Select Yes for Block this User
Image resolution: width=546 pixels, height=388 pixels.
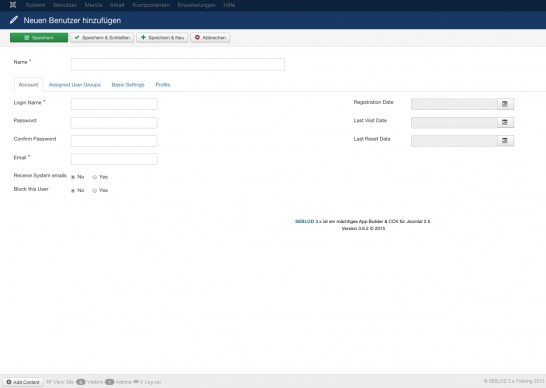pyautogui.click(x=94, y=191)
